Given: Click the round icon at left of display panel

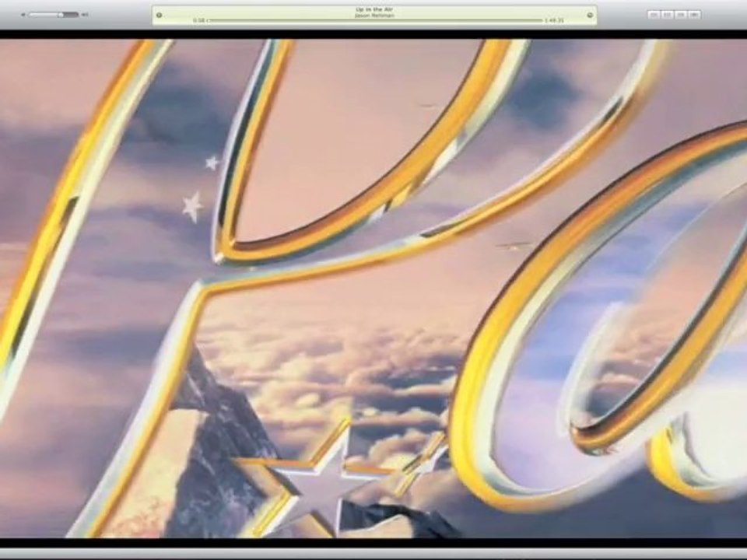Looking at the screenshot, I should pyautogui.click(x=159, y=16).
